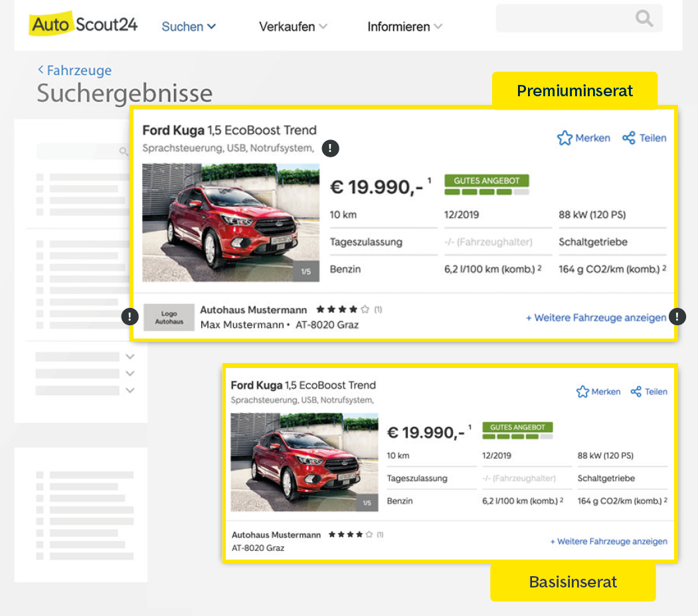Click Tageszulassung in the basic listing

pyautogui.click(x=417, y=479)
